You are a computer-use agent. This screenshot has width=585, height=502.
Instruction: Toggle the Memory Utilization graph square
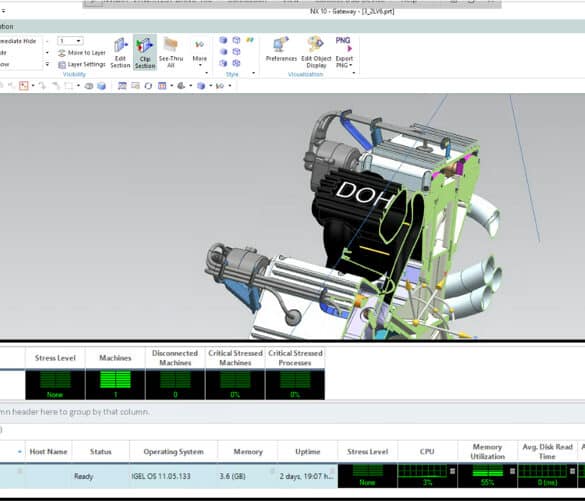click(x=512, y=471)
